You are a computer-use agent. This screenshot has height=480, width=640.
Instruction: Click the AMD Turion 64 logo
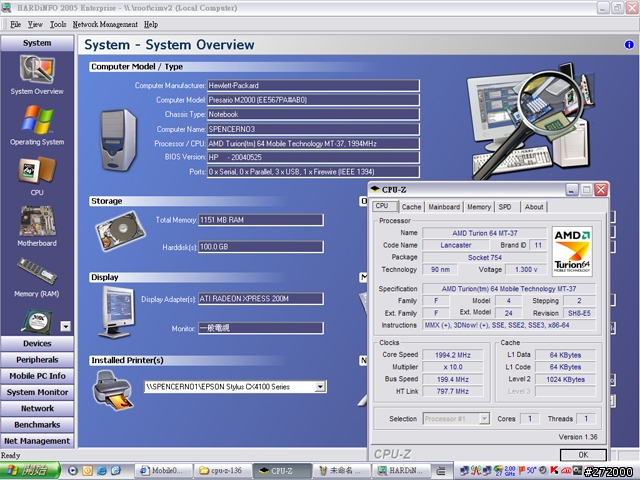574,251
